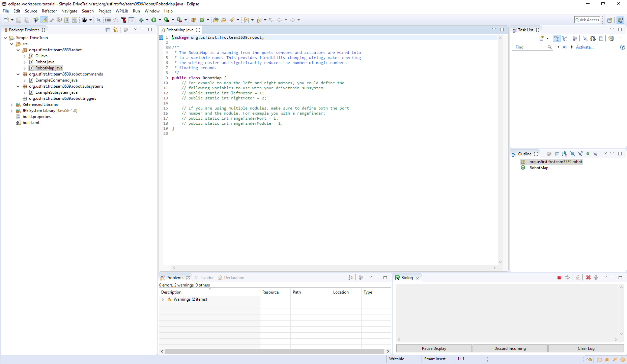Screen dimensions: 627x364
Task: Click the Problems view horizontal scrollbar
Action: (275, 351)
